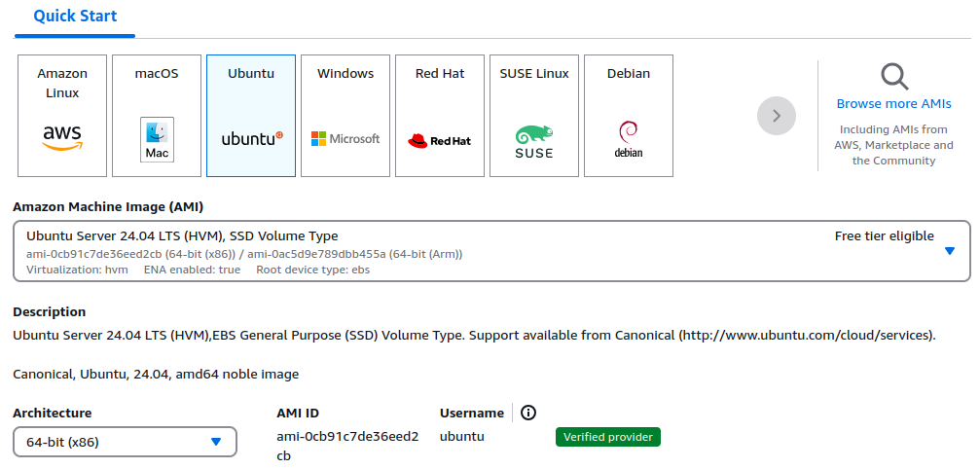This screenshot has height=469, width=980.
Task: Click the Red Hat fedora logo
Action: [x=417, y=140]
